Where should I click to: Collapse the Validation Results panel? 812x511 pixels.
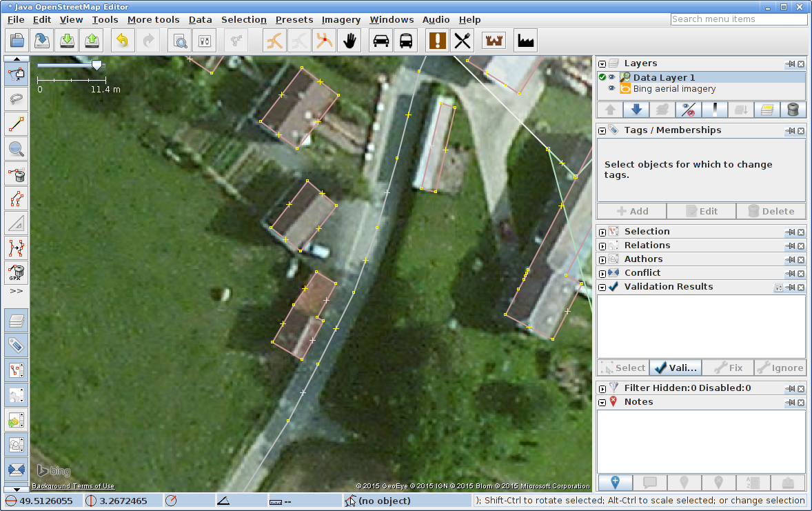point(602,287)
